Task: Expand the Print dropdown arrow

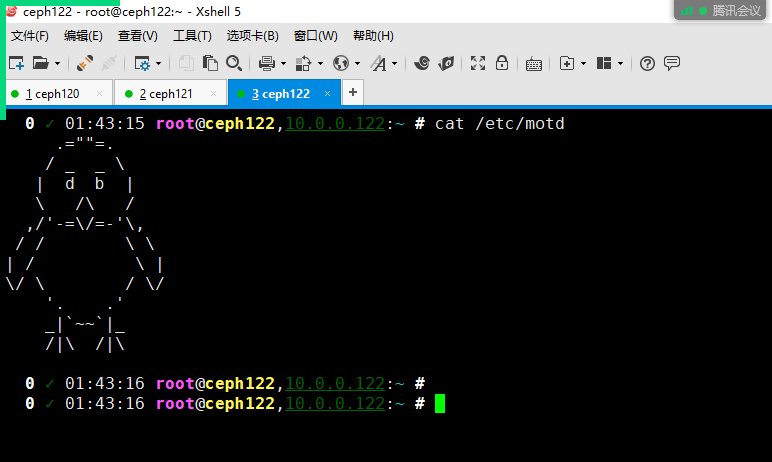Action: coord(283,63)
